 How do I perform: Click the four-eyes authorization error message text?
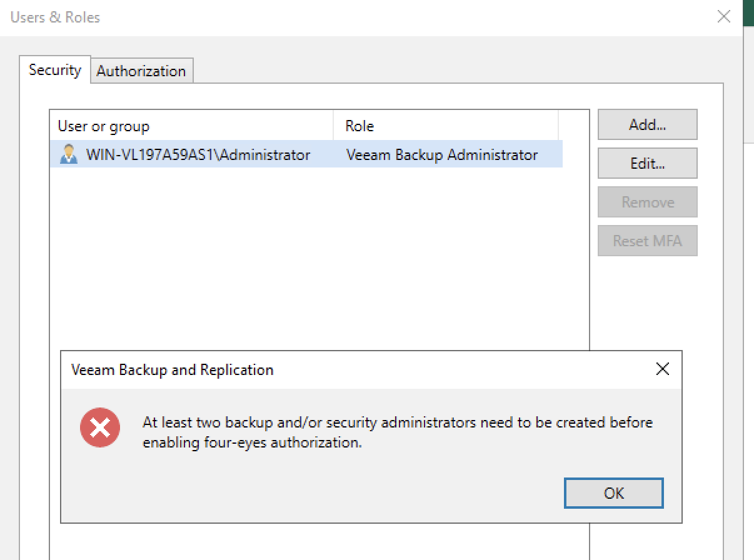[x=398, y=432]
